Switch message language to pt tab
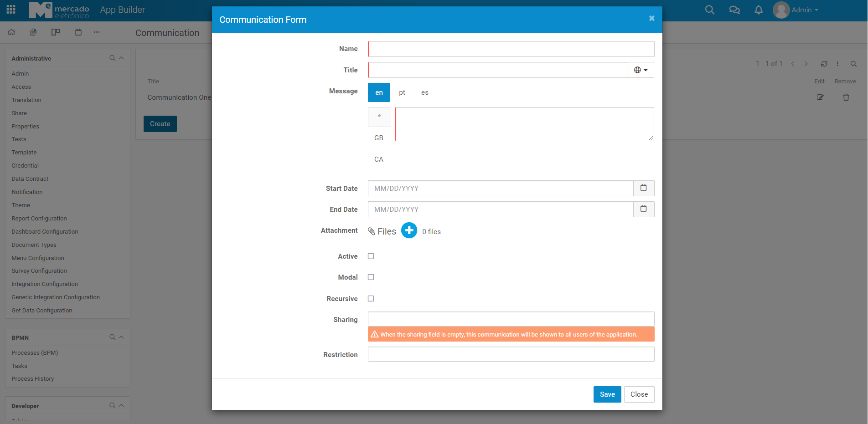This screenshot has width=868, height=424. (402, 92)
